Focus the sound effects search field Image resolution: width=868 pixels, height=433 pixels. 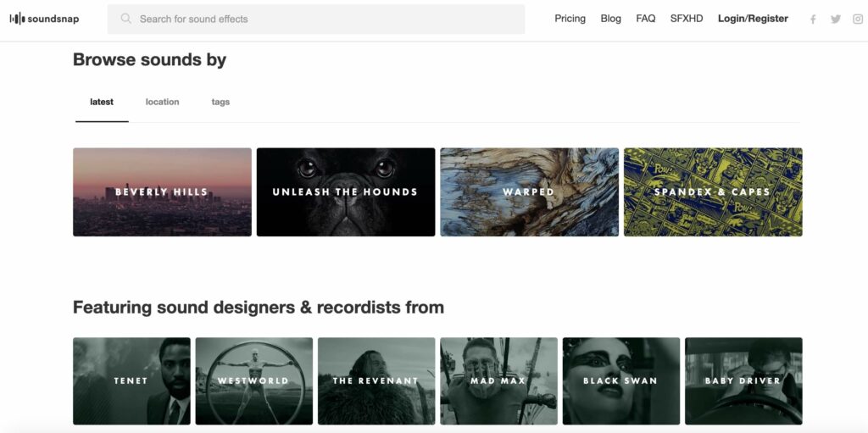[x=322, y=19]
